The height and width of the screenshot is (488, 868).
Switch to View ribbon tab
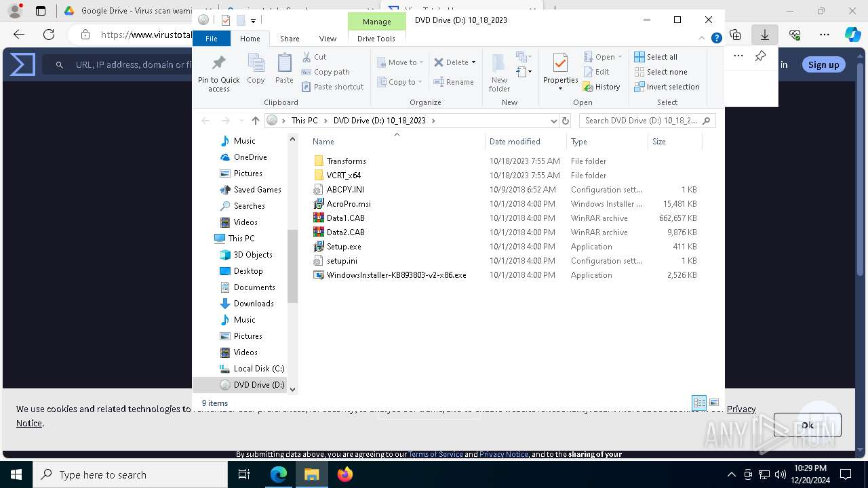[x=328, y=39]
